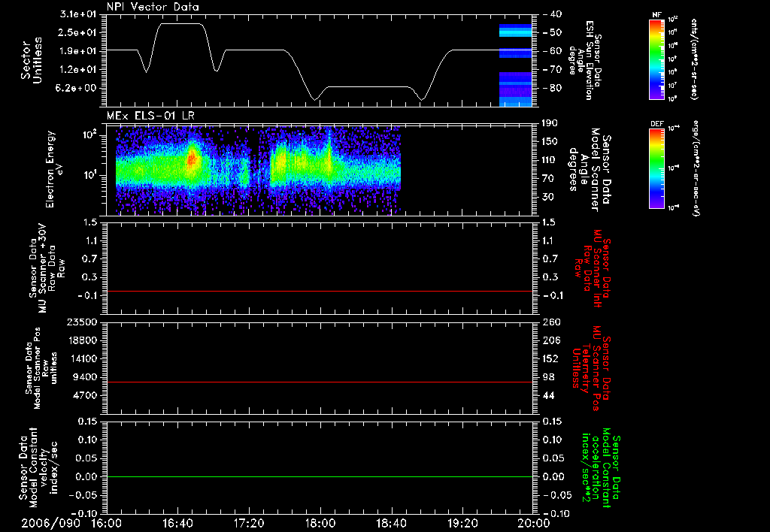Click the 16:40 time axis label
Viewport: 770px width, 532px height.
tap(177, 523)
